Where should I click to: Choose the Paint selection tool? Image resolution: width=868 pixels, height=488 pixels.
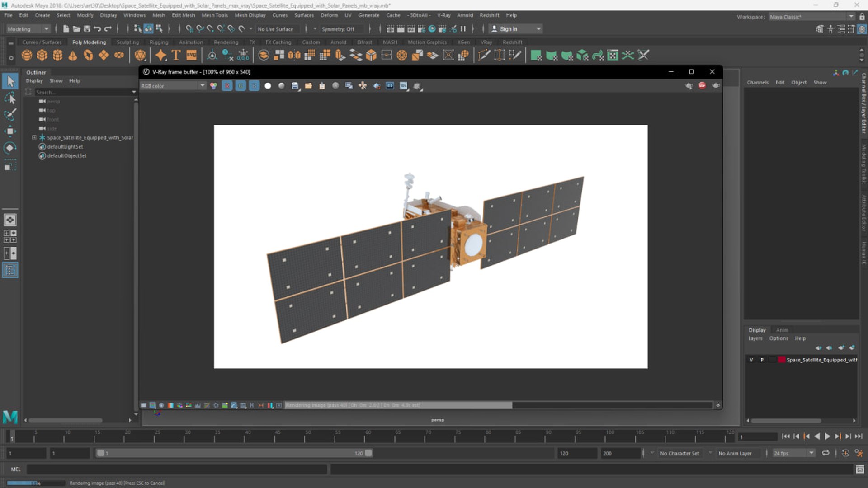(10, 114)
